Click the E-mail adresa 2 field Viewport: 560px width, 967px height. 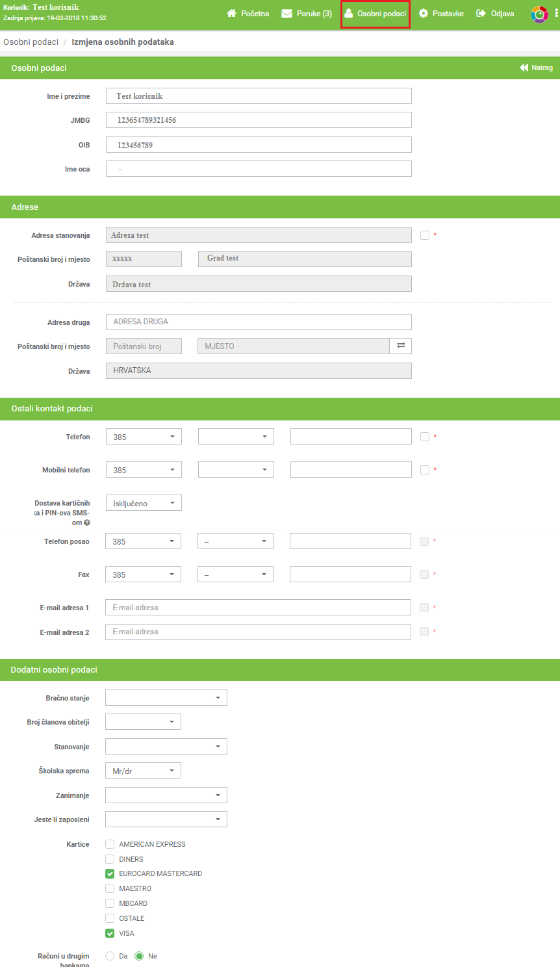click(x=258, y=632)
